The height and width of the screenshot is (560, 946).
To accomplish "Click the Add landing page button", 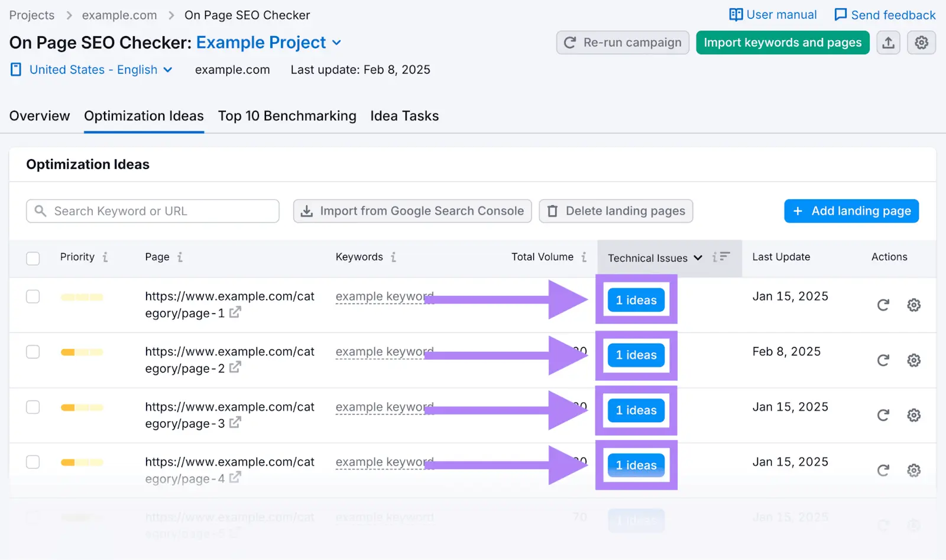I will click(x=851, y=211).
